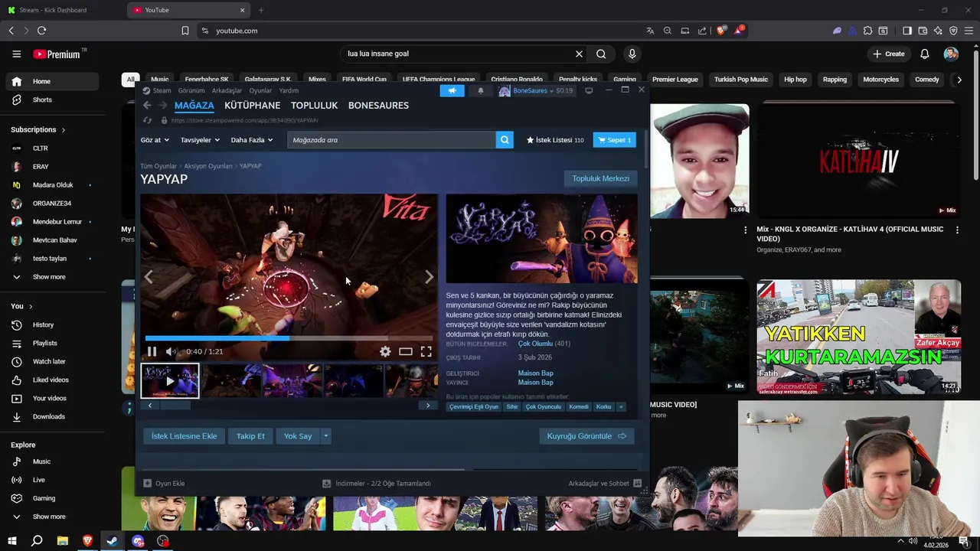Viewport: 980px width, 551px height.
Task: Seek within the trailer progress bar
Action: pos(289,337)
